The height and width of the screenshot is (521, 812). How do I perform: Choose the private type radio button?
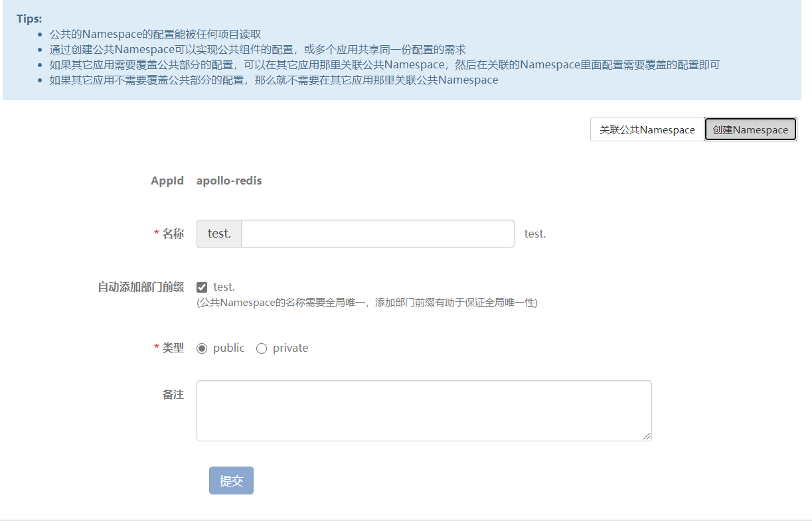[262, 348]
